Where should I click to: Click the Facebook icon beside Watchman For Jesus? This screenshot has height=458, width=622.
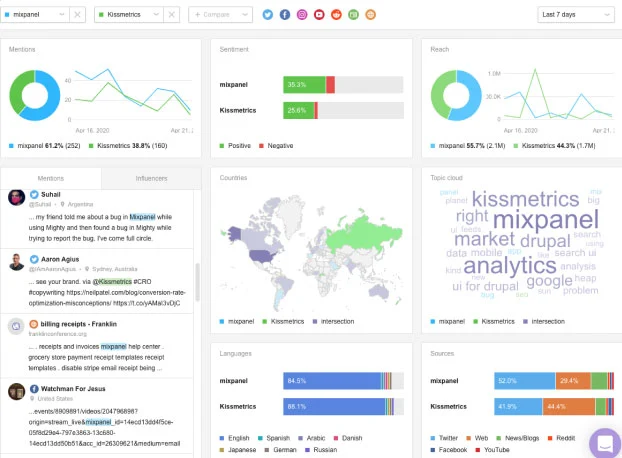(34, 389)
